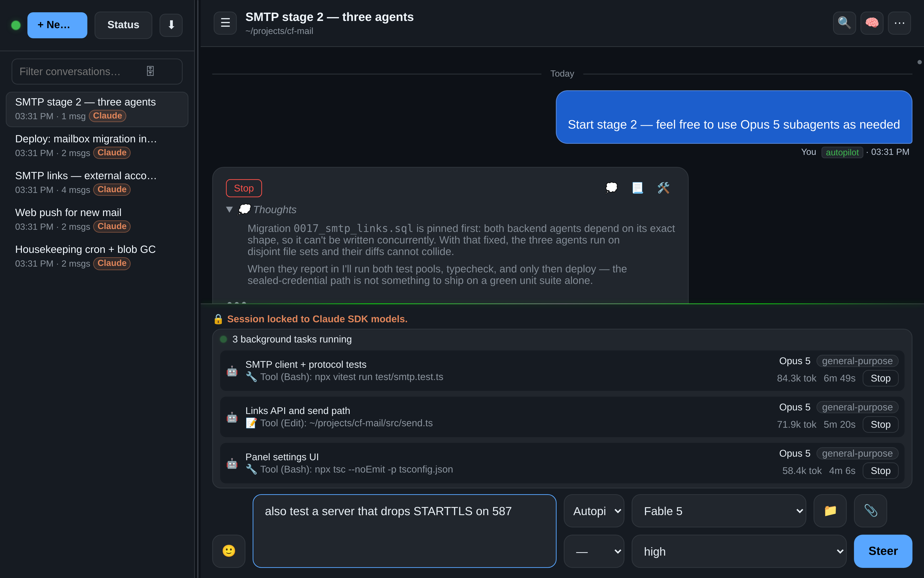Open Housekeeping cron + blob GC conversation
924x578 pixels.
coord(97,256)
